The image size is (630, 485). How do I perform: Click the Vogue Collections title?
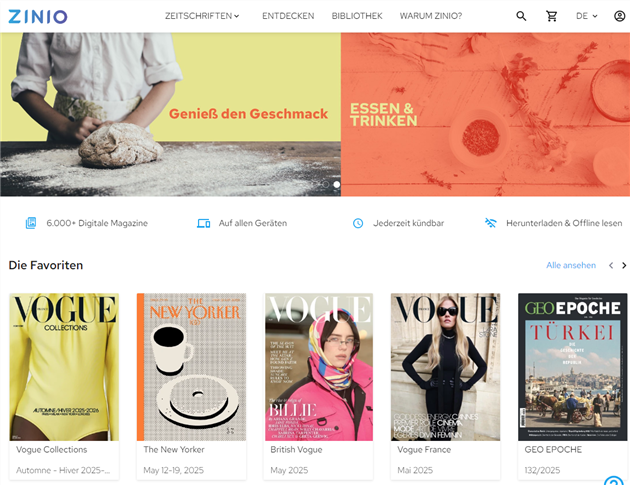(x=51, y=450)
